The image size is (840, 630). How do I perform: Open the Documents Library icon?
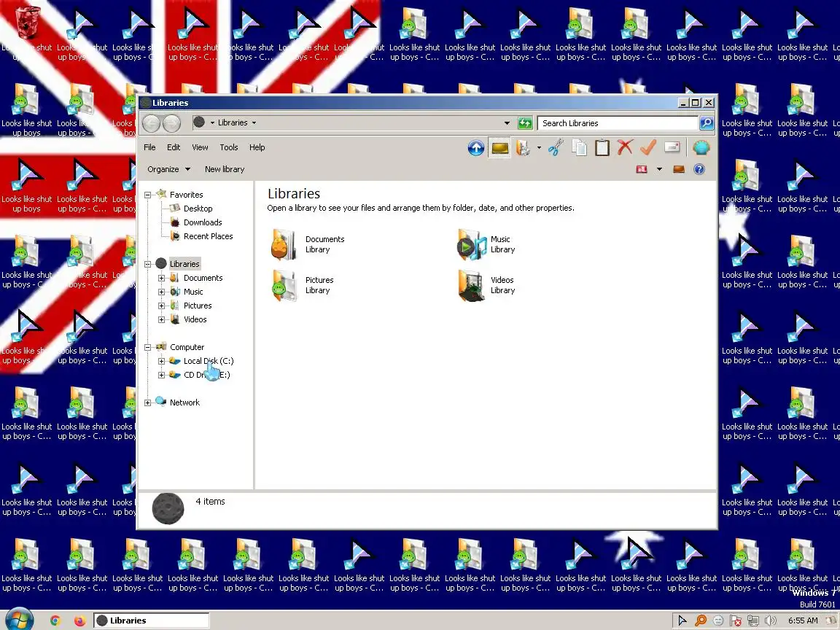(x=284, y=244)
